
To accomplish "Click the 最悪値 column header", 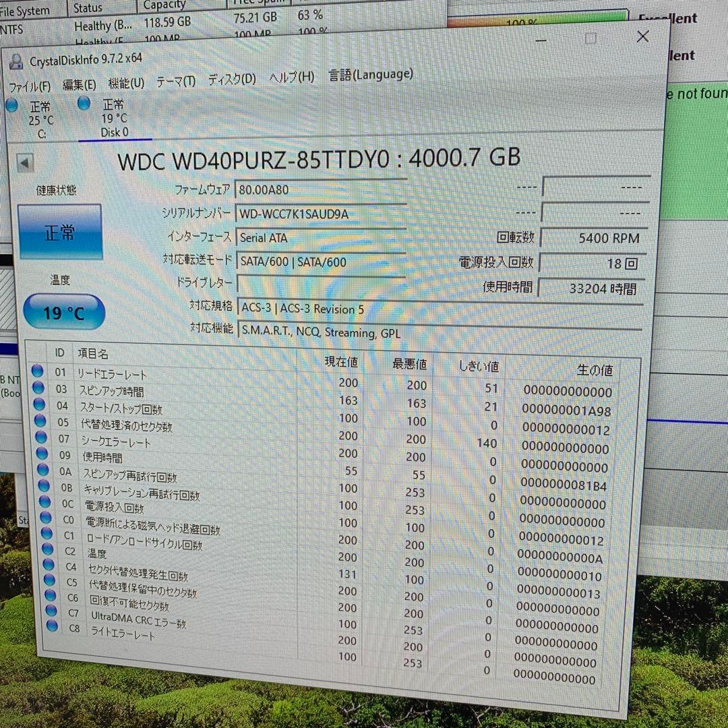I will (410, 364).
